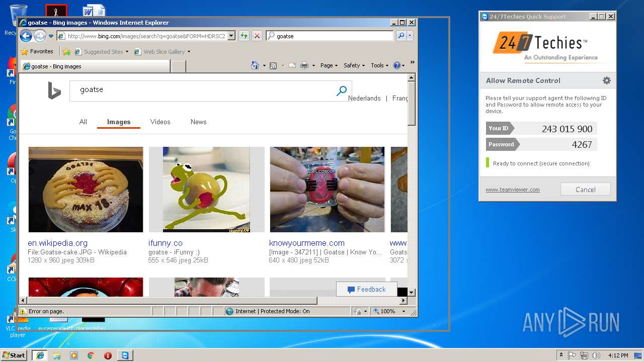
Task: Click the IE Back navigation button
Action: click(26, 36)
